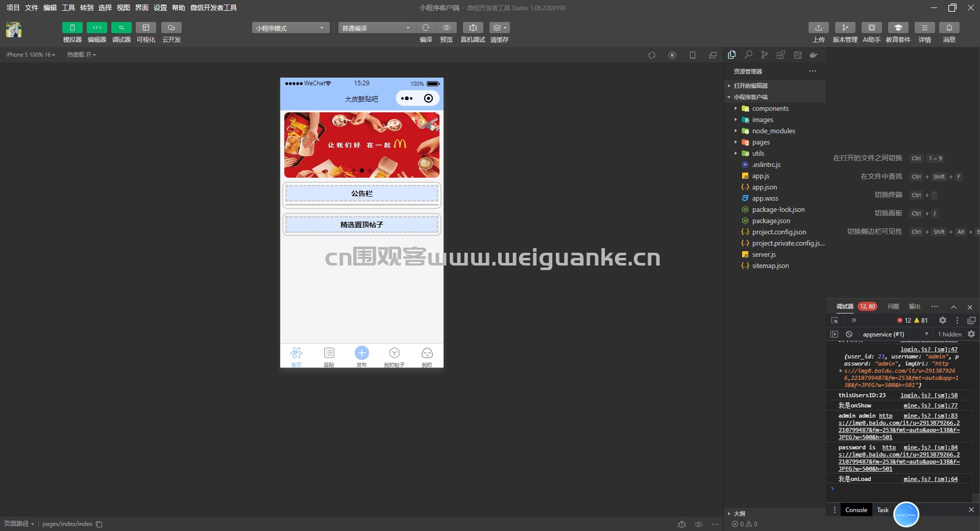Image resolution: width=980 pixels, height=531 pixels.
Task: Click the simulator stop/record icon
Action: coord(672,55)
